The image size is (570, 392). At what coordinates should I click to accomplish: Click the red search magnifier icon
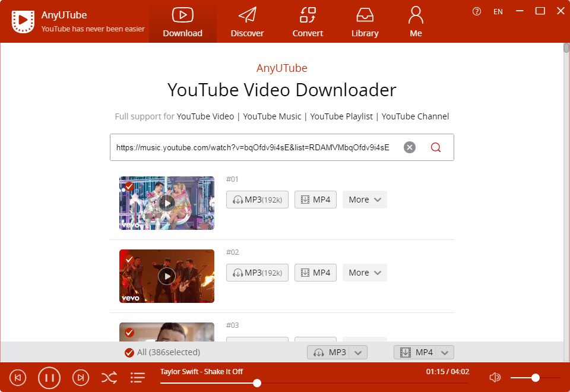coord(435,147)
